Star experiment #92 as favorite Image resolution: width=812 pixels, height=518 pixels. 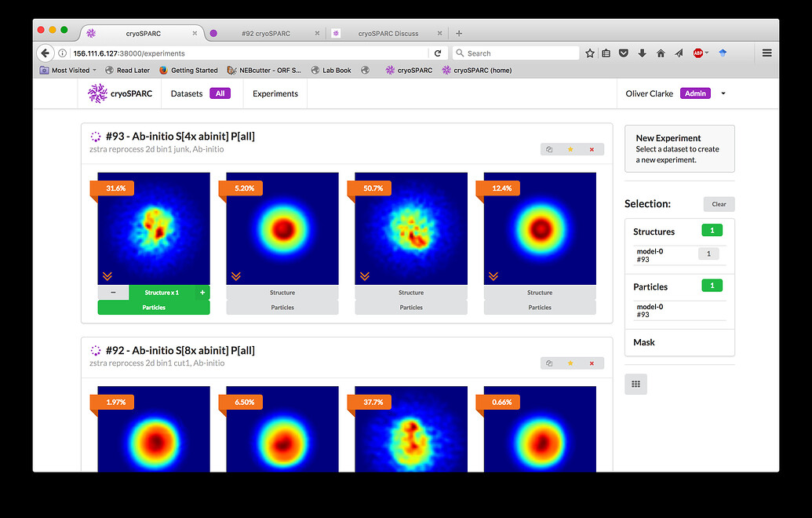pos(570,363)
